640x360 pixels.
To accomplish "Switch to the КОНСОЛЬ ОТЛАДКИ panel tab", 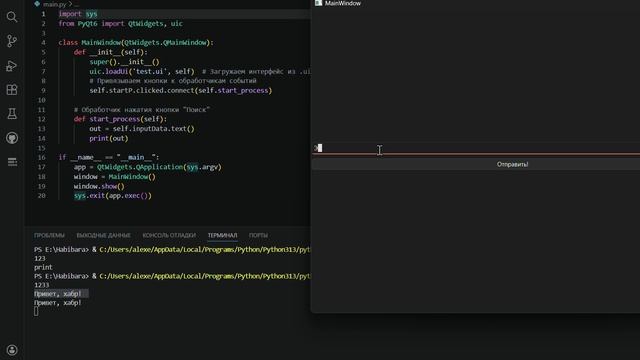I will (169, 236).
